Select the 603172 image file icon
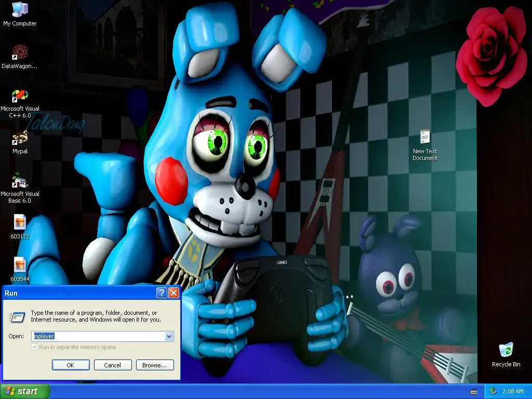This screenshot has width=532, height=399. (x=20, y=227)
